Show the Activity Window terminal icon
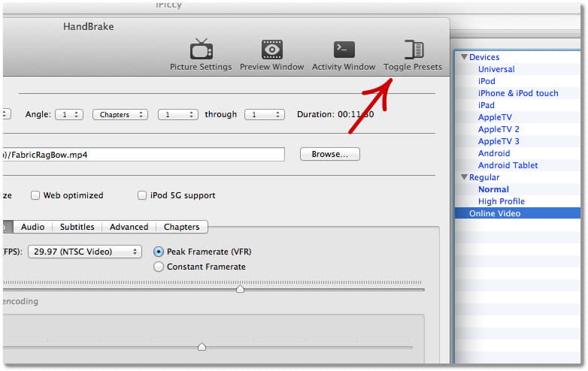 tap(344, 50)
